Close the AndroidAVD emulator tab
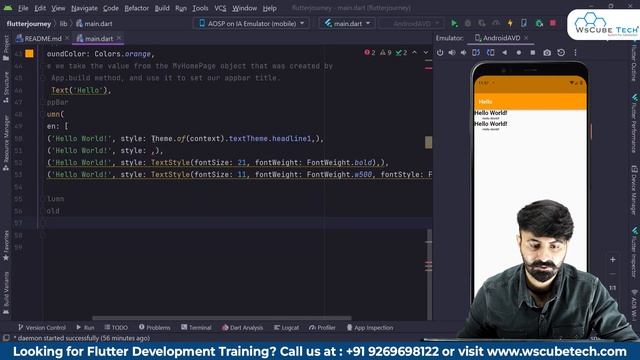The width and height of the screenshot is (640, 360). (x=526, y=38)
